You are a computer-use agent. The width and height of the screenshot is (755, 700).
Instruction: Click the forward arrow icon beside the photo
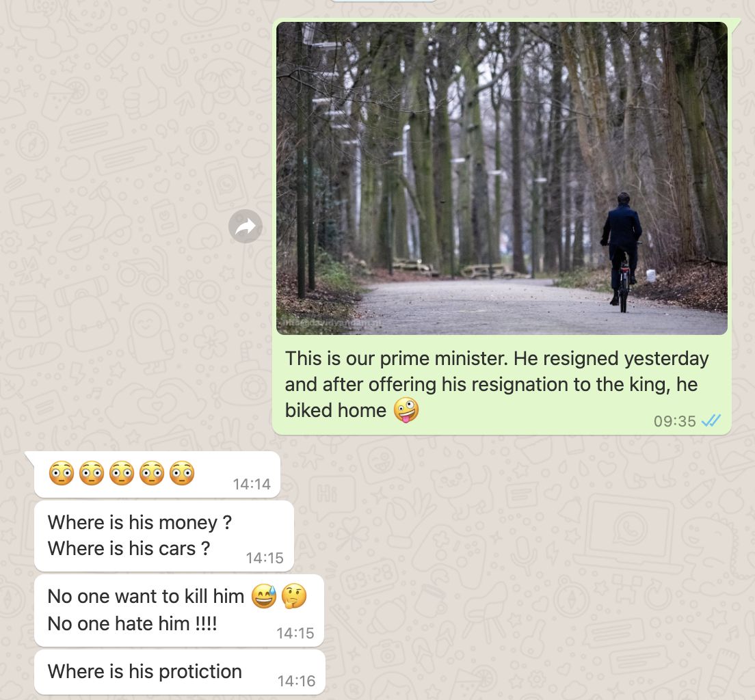246,226
